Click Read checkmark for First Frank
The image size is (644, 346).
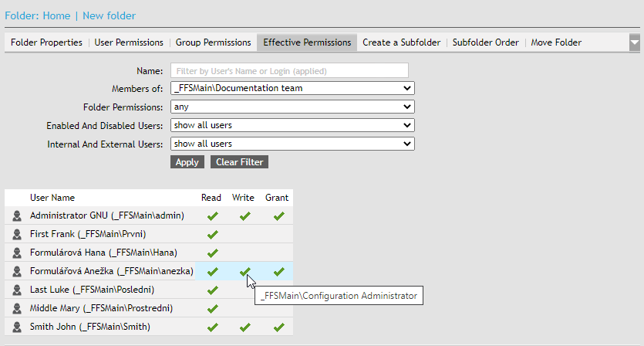(x=213, y=235)
